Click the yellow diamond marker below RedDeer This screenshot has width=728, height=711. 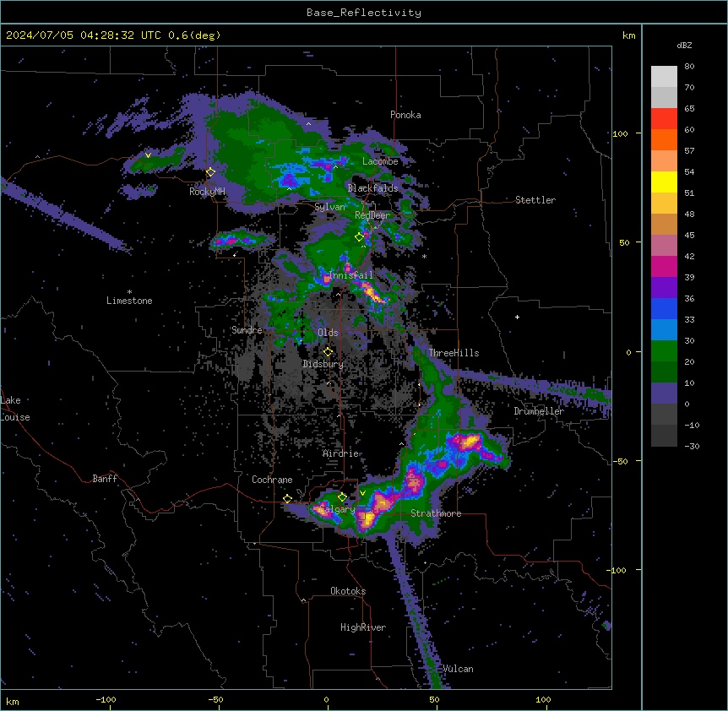pyautogui.click(x=359, y=237)
